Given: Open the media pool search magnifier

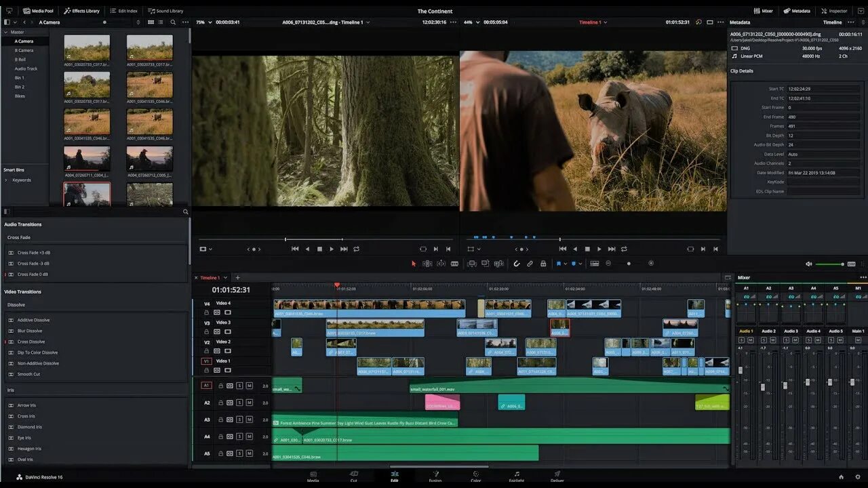Looking at the screenshot, I should [x=173, y=22].
